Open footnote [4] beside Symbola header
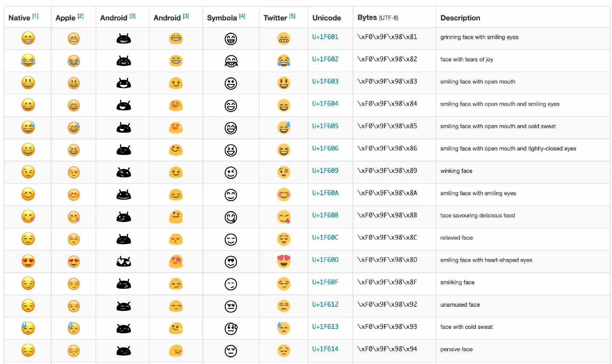The height and width of the screenshot is (364, 612). [242, 16]
